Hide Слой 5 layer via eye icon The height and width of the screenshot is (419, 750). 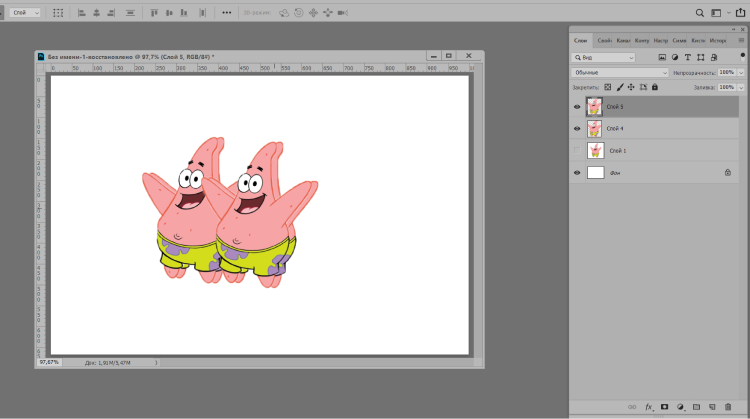click(577, 107)
